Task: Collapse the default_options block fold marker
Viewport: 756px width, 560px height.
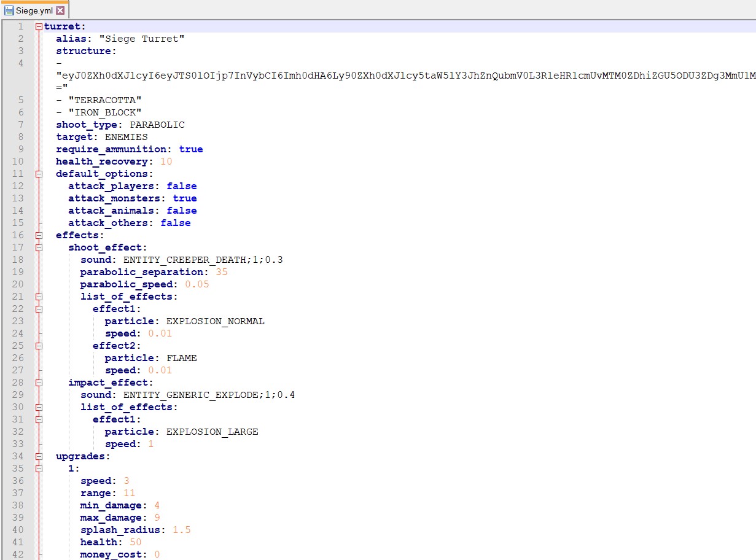Action: [x=39, y=174]
